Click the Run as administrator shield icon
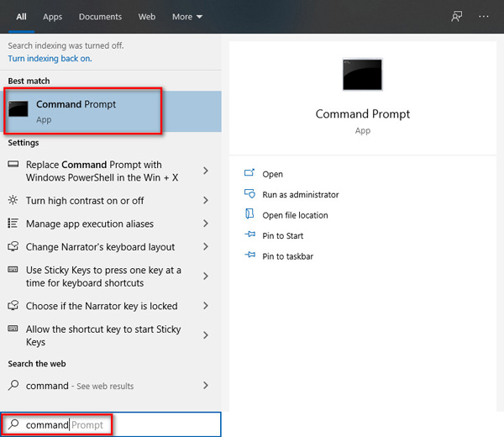Screen dimensions: 504x437 click(249, 194)
